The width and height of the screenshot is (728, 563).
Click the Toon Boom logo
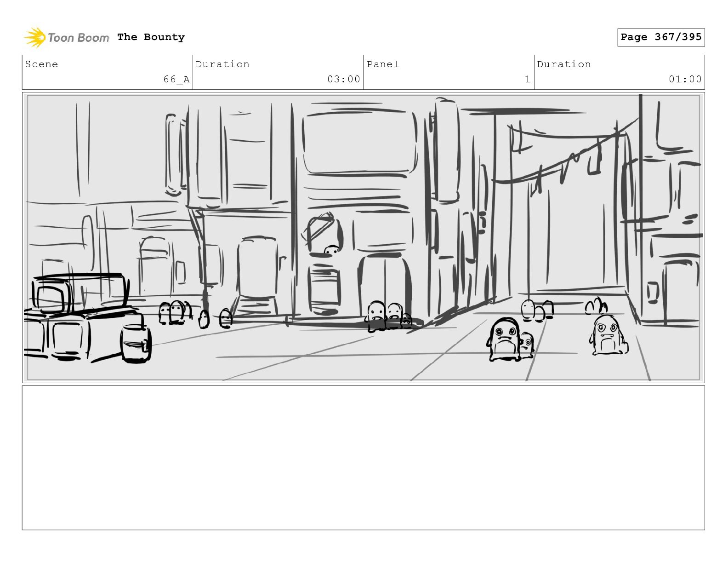[67, 37]
